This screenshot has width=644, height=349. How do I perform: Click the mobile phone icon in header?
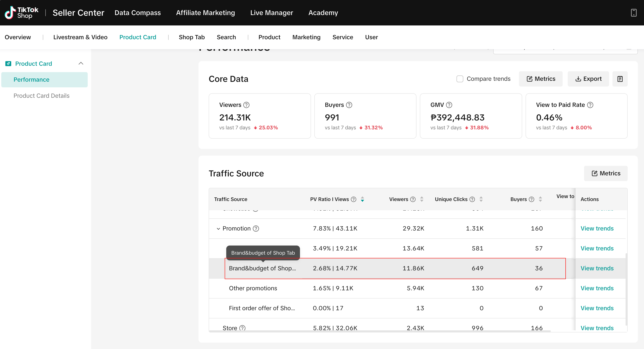point(633,13)
